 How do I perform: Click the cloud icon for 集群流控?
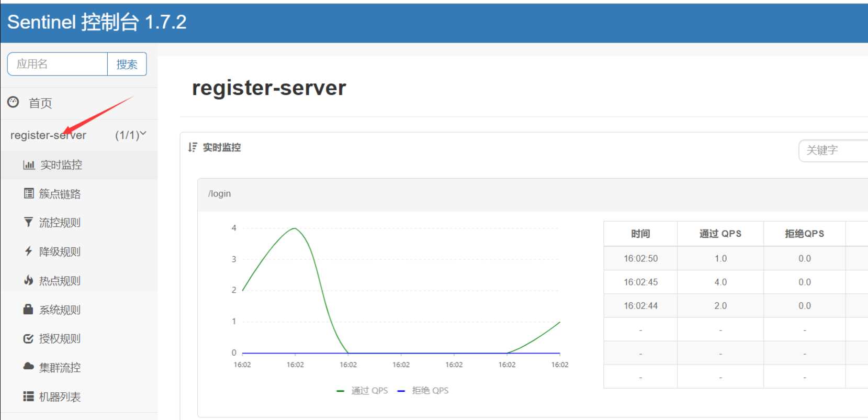click(29, 367)
